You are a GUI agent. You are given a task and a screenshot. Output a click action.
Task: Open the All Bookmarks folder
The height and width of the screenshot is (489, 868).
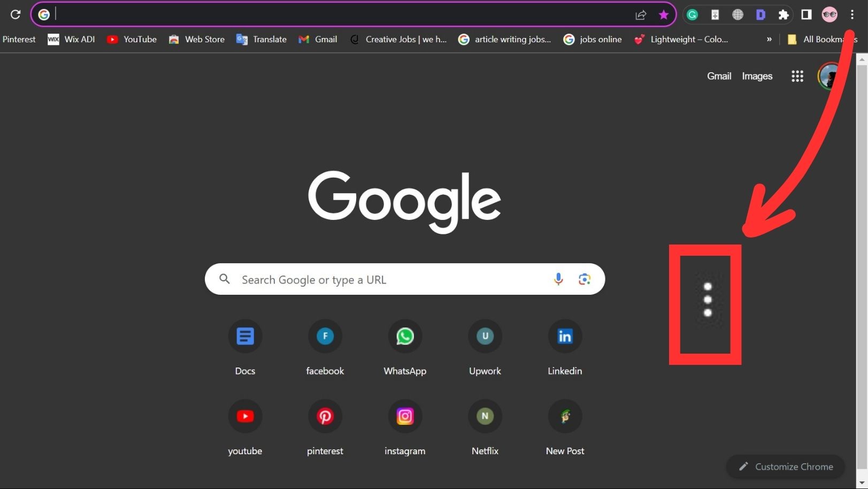[822, 39]
